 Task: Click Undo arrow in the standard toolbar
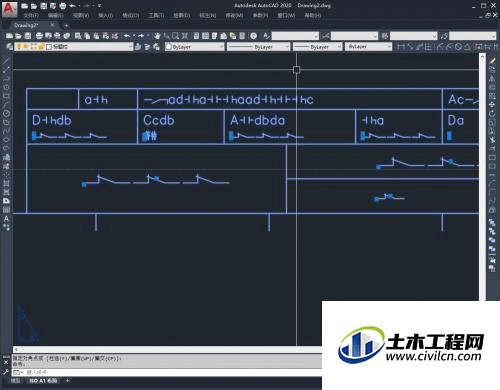click(x=127, y=36)
